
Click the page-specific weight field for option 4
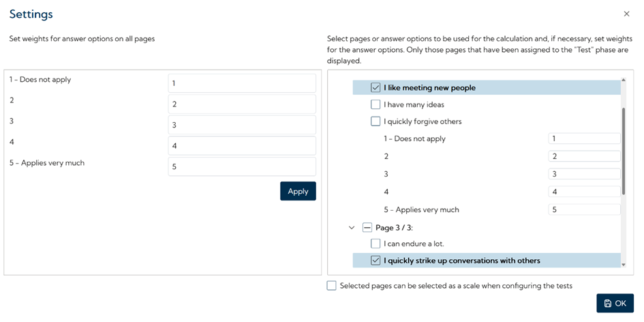click(x=584, y=192)
